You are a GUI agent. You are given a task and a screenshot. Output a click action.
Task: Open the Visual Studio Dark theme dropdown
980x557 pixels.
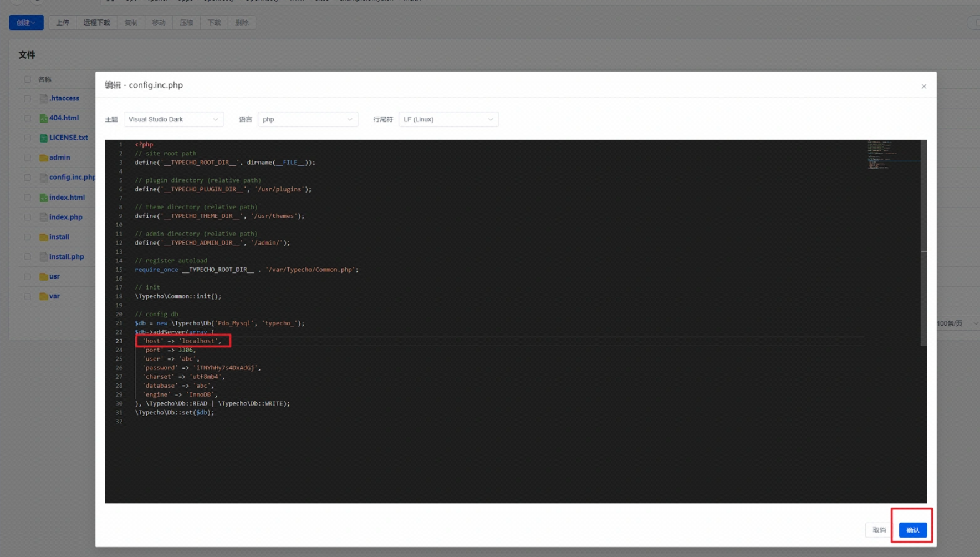pyautogui.click(x=173, y=120)
